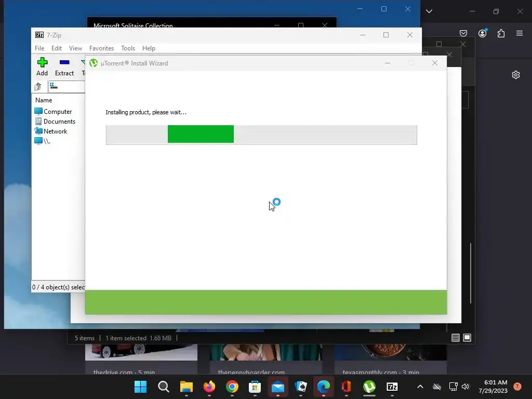
Task: Expand the Firefox tab list chevron
Action: [429, 11]
